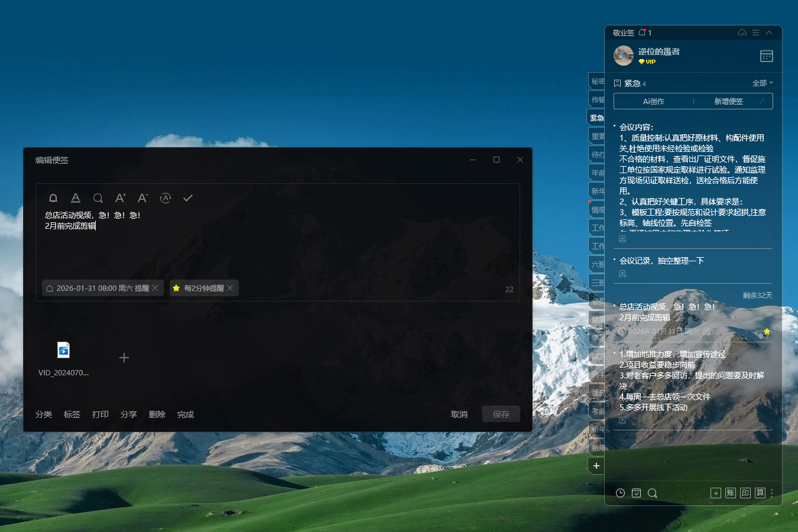
Task: Collapse the panel with the chevron arrow
Action: coord(768,33)
